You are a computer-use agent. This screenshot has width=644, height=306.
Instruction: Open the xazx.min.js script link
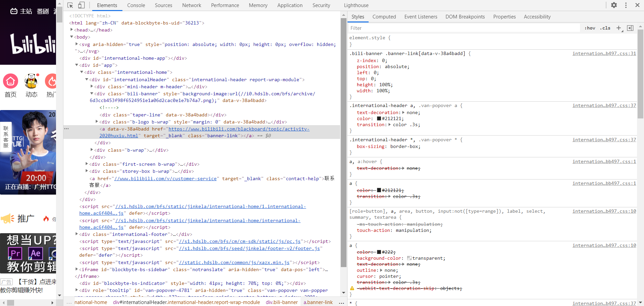(x=234, y=263)
